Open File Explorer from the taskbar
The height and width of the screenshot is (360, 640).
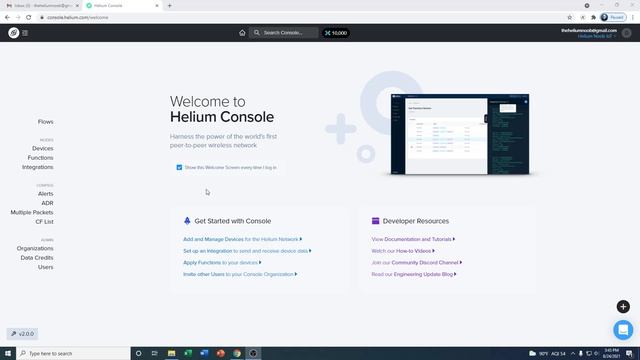coord(171,353)
